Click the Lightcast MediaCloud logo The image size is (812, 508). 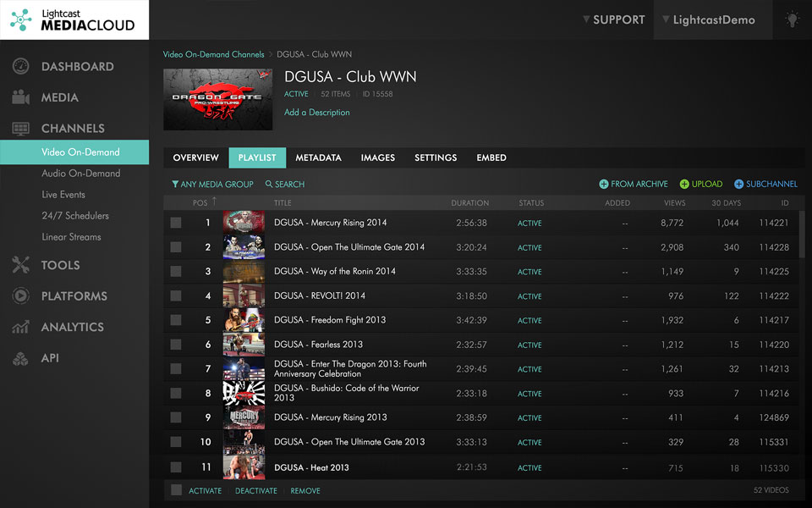74,19
